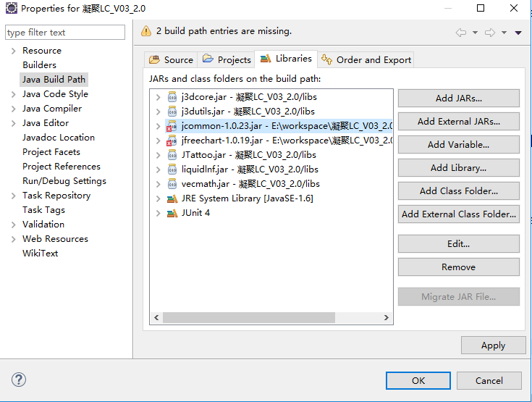Expand the JRE System Library entry
The height and width of the screenshot is (402, 532).
(158, 198)
